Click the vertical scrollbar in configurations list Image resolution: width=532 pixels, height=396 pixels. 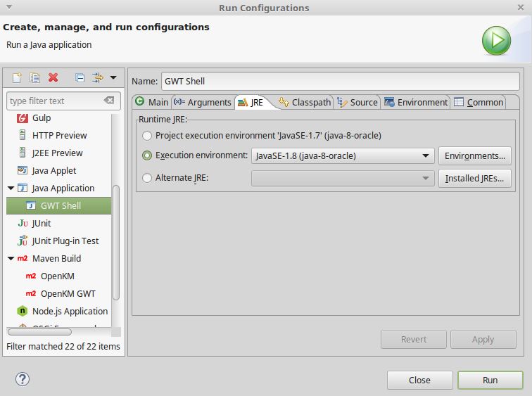(116, 239)
